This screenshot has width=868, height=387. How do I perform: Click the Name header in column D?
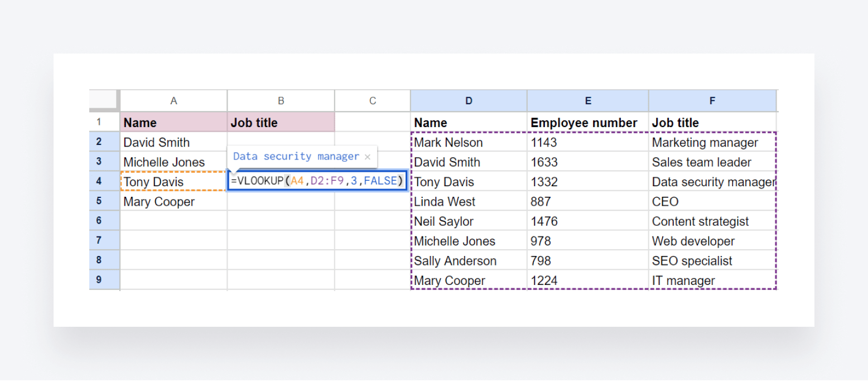point(469,122)
